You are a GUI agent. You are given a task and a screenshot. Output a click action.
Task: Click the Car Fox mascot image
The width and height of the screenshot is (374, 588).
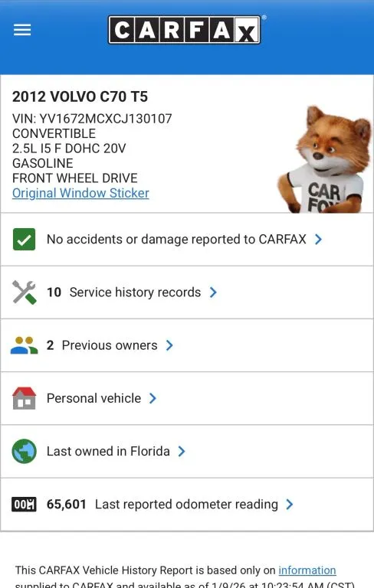(325, 159)
